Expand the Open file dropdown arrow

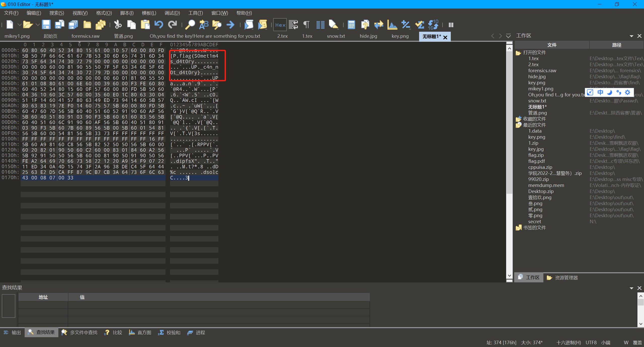click(x=37, y=25)
